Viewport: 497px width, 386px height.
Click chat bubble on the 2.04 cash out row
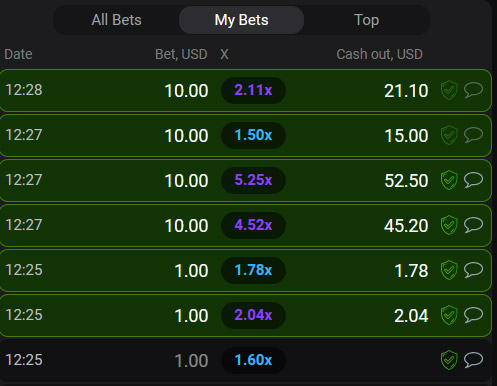[x=473, y=315]
